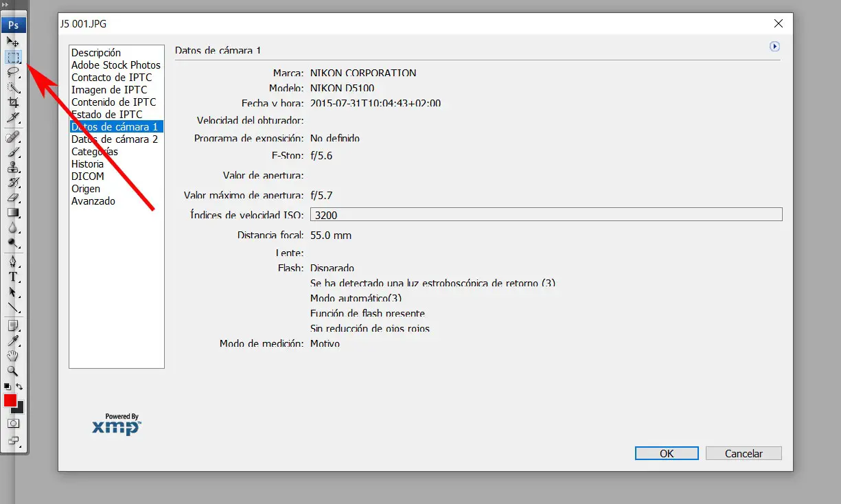The image size is (841, 504).
Task: Select the Clone Stamp tool
Action: [x=13, y=168]
